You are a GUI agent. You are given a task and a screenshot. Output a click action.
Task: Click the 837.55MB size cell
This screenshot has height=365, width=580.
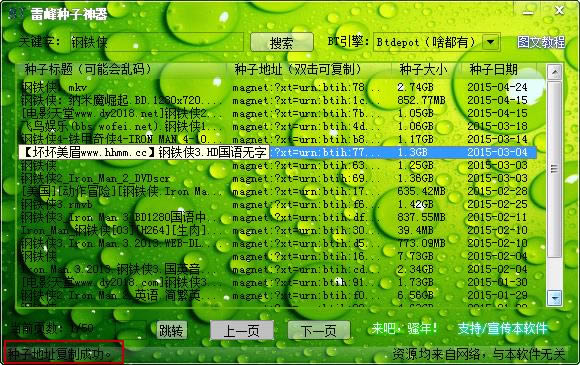421,217
